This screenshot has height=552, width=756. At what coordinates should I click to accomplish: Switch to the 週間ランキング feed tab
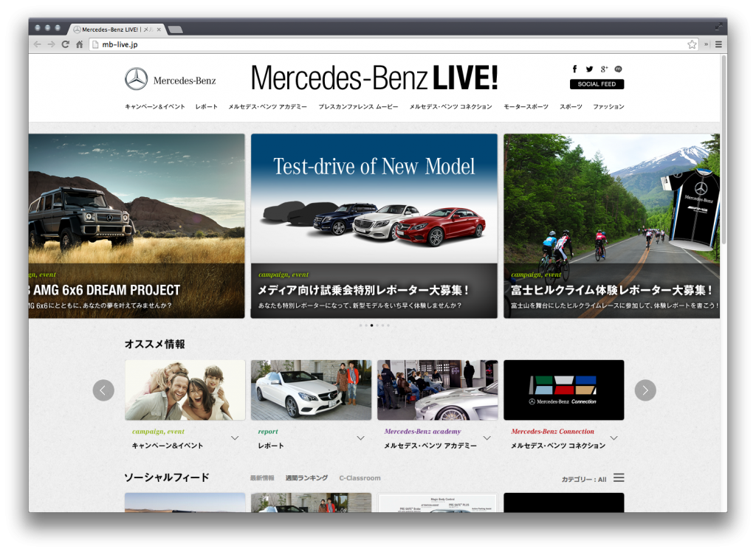coord(306,477)
